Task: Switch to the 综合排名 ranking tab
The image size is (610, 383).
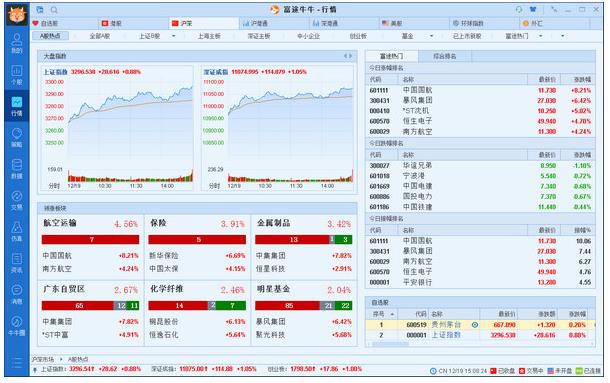Action: coord(445,56)
